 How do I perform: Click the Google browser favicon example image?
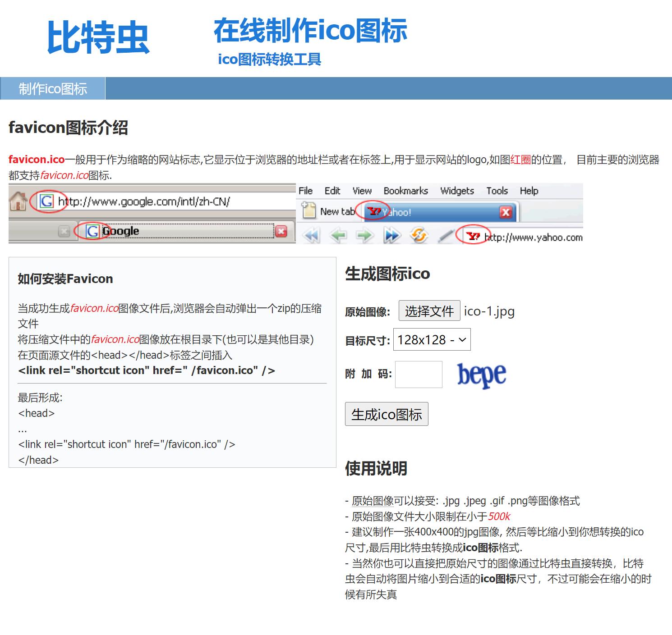pos(152,214)
